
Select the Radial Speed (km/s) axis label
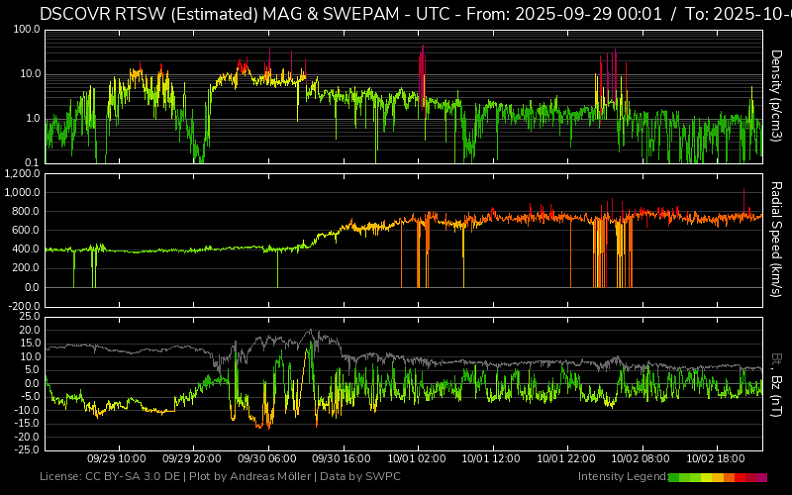[776, 239]
